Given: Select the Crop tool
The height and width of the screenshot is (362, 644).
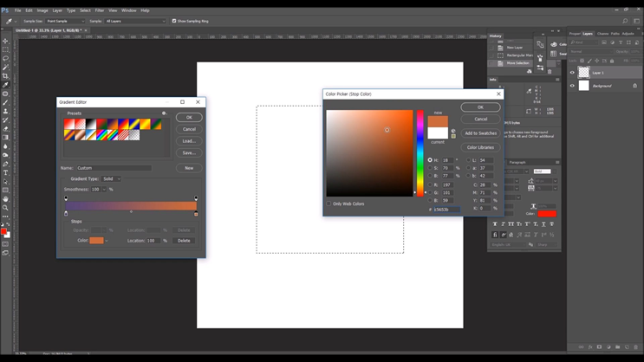Looking at the screenshot, I should 5,76.
